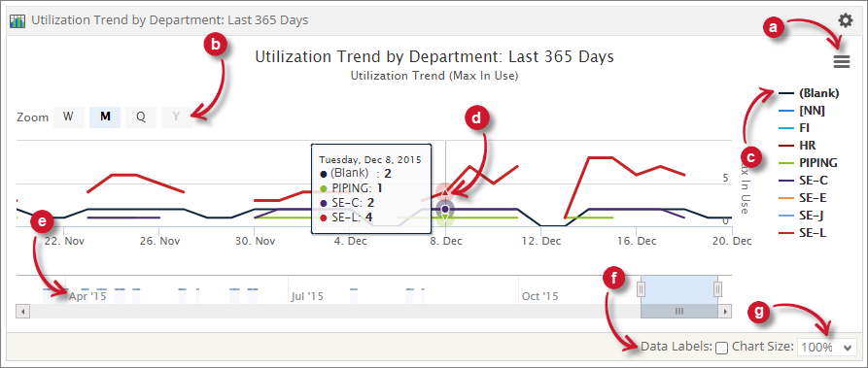This screenshot has width=868, height=368.
Task: Open the widget settings gear
Action: point(845,20)
